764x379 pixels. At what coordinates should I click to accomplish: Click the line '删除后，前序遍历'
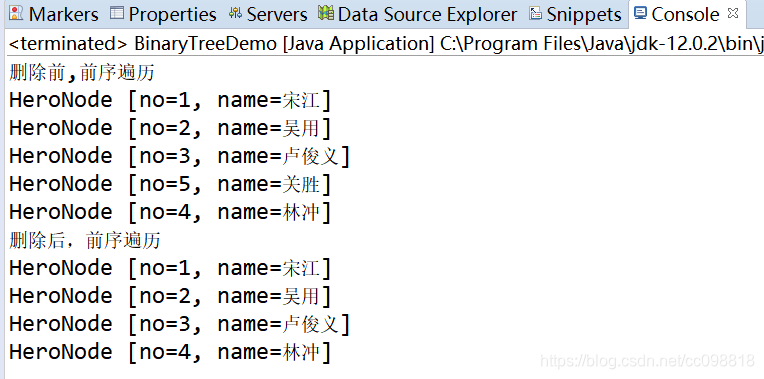(x=85, y=241)
